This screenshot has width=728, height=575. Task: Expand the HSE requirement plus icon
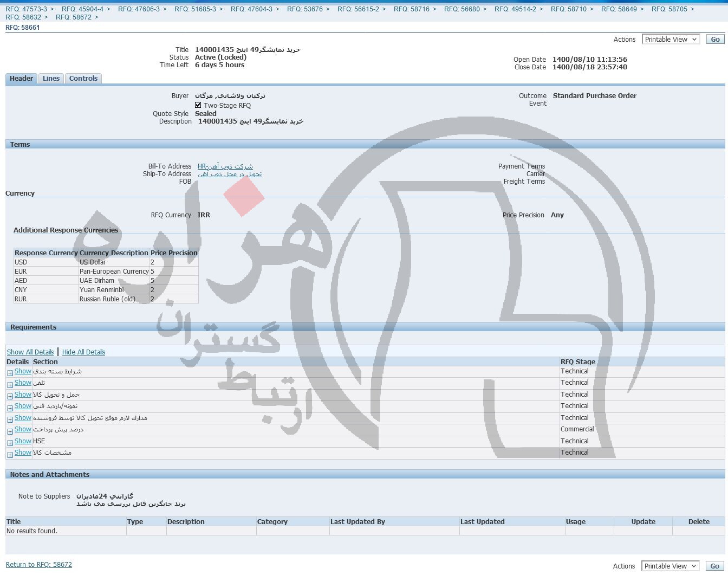click(x=10, y=443)
